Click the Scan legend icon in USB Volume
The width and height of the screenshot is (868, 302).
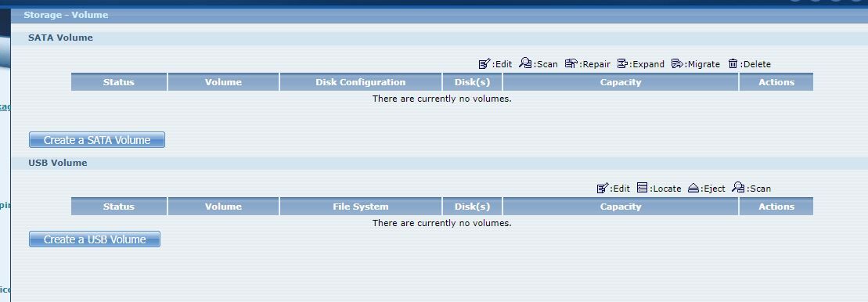(738, 188)
